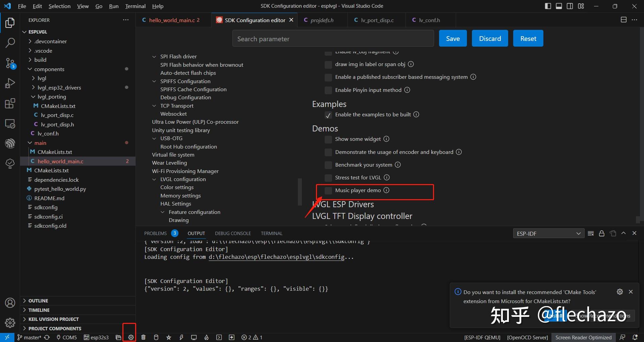Open Customize Layout icon in title bar
The height and width of the screenshot is (342, 644).
tap(581, 6)
